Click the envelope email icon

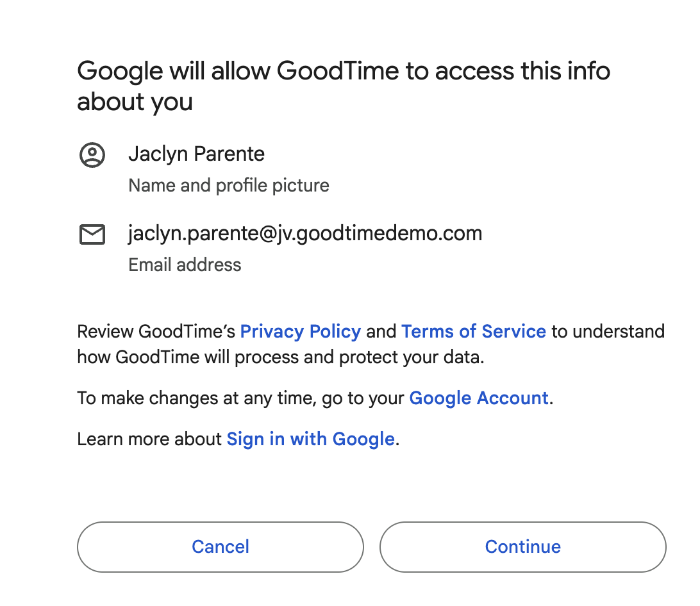(92, 235)
